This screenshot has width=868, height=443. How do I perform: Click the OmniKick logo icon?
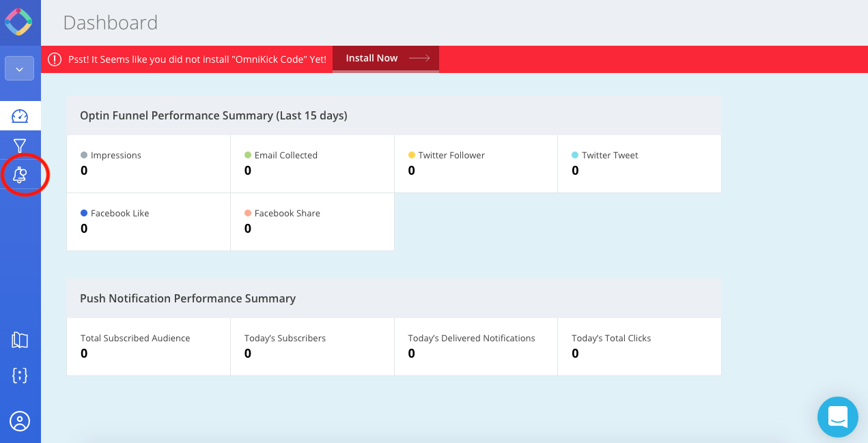point(19,22)
